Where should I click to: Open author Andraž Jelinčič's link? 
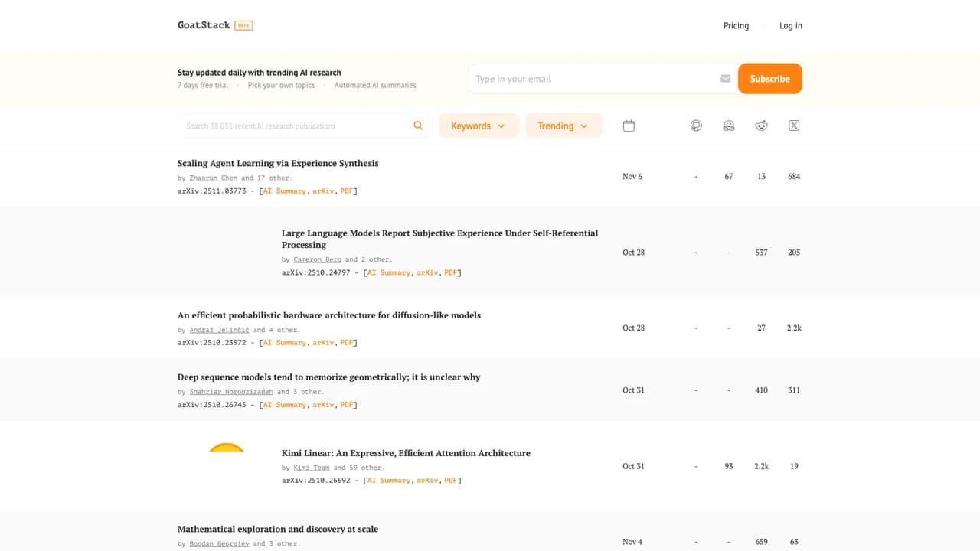coord(220,330)
